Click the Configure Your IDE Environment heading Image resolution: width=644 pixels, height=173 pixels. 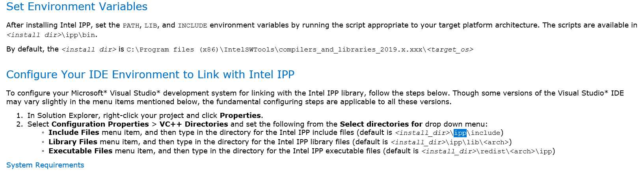pos(150,75)
